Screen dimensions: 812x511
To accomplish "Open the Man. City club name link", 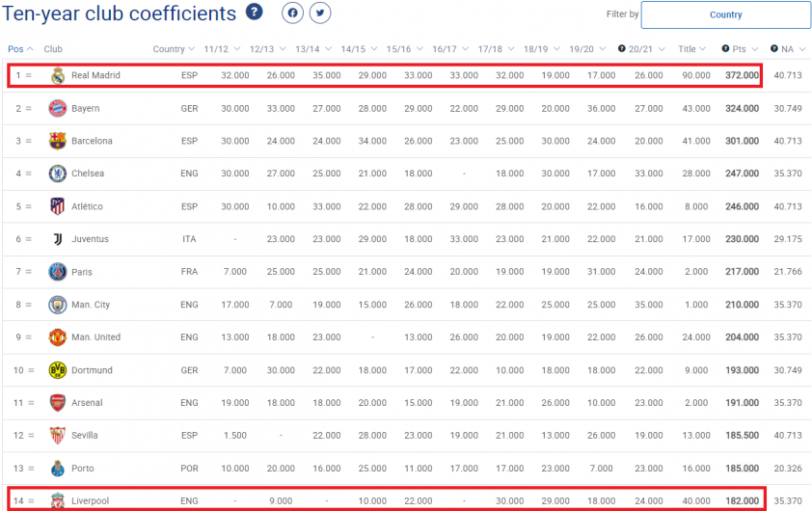I will pos(91,305).
